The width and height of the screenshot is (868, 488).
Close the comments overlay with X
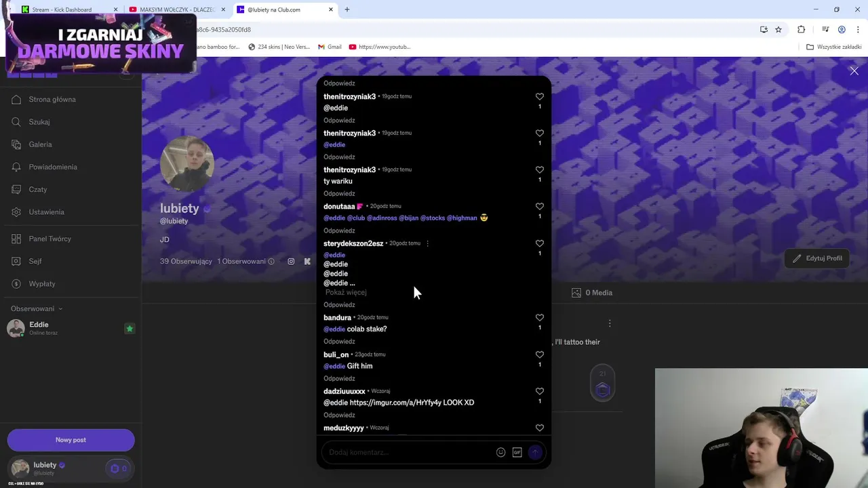[x=854, y=70]
